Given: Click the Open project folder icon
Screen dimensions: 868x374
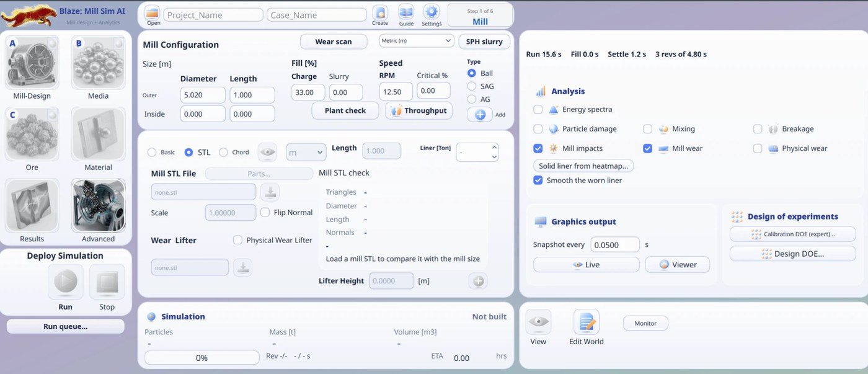Looking at the screenshot, I should coord(153,12).
